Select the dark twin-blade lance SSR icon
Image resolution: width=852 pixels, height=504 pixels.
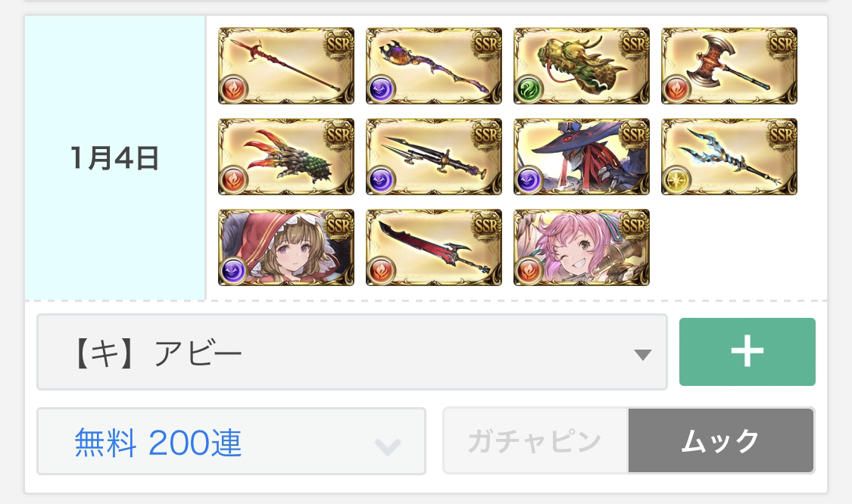coord(434,157)
